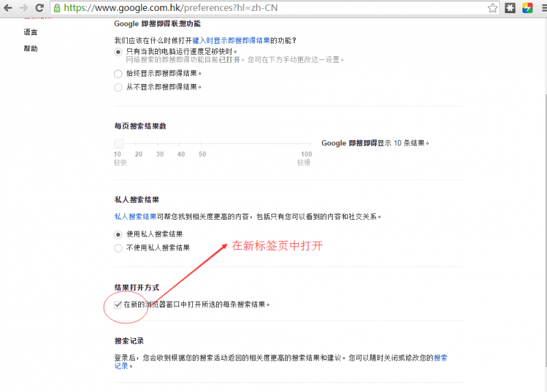Click the Google 即搜即得联想功能 heading
This screenshot has width=547, height=392.
tap(157, 24)
